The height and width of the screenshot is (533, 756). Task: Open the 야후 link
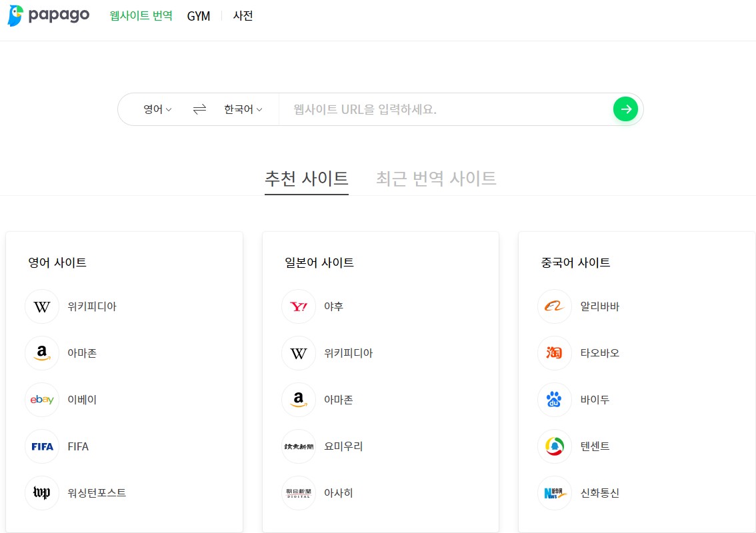tap(333, 306)
